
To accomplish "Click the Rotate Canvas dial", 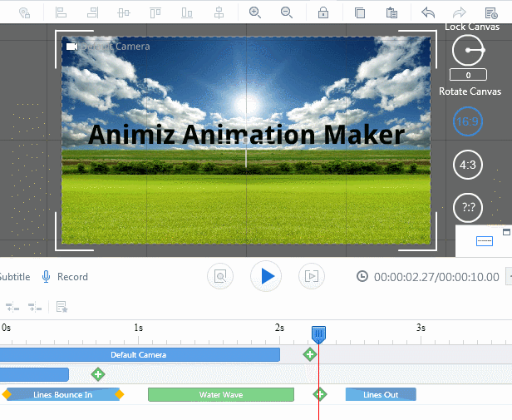I will click(x=468, y=50).
